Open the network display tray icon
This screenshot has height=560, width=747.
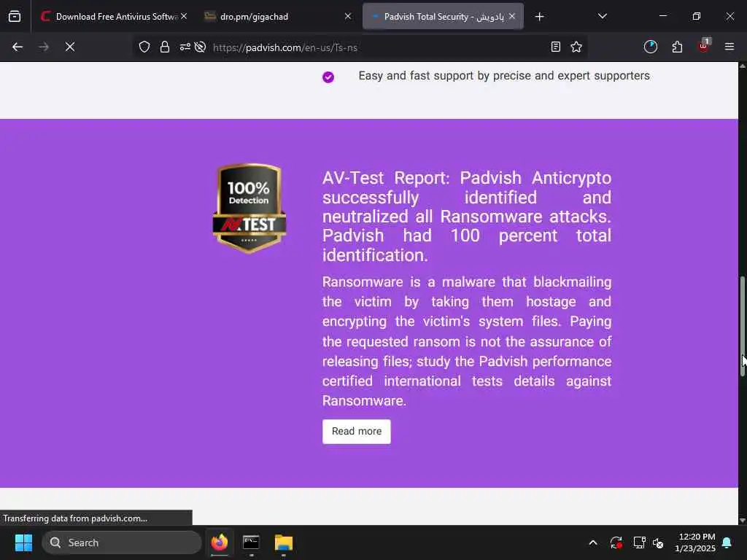tap(639, 542)
